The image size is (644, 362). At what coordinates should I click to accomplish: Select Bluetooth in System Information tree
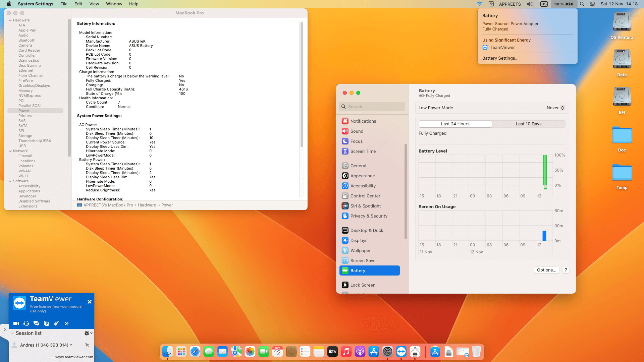click(x=27, y=41)
